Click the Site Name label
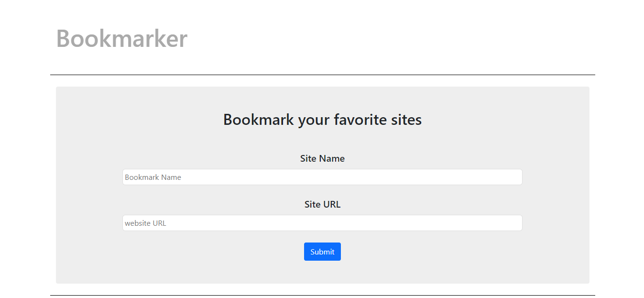Viewport: 644px width, 298px height. point(322,158)
